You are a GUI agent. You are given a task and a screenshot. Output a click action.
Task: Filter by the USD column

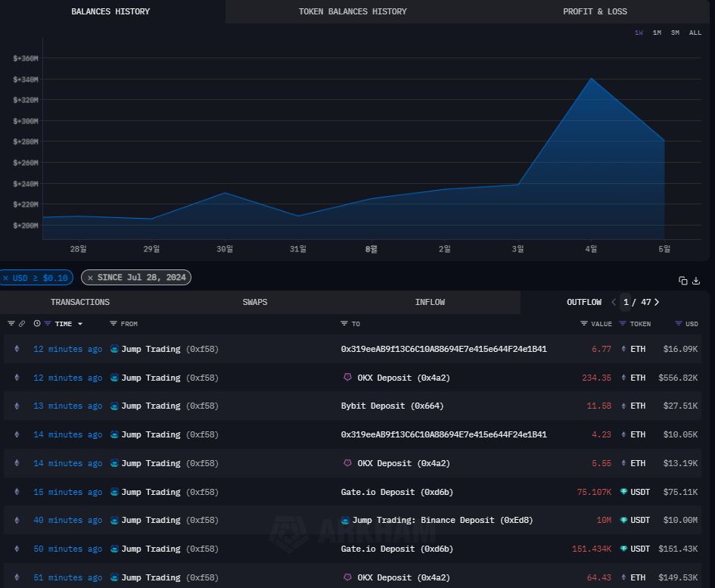click(679, 323)
